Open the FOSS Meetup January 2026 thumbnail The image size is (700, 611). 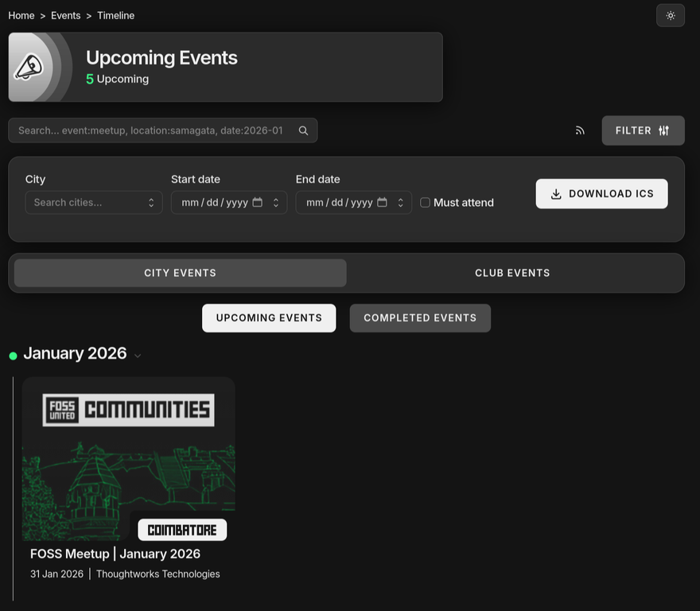128,460
